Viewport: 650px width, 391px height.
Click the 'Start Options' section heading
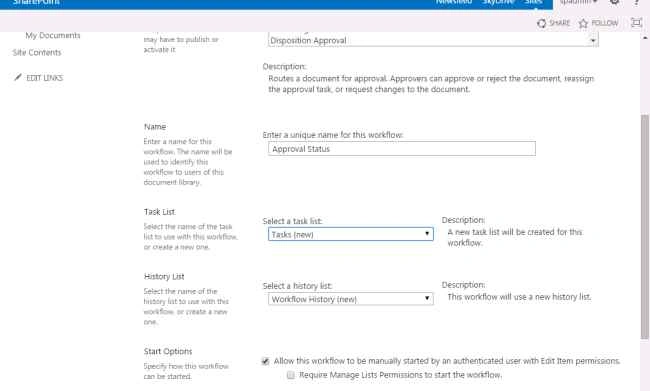pos(168,351)
